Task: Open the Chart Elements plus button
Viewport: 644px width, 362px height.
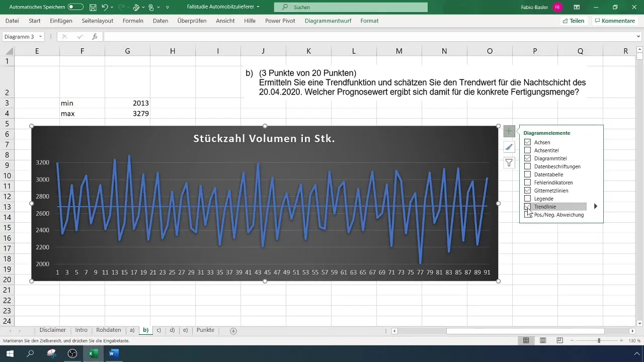Action: [x=509, y=131]
